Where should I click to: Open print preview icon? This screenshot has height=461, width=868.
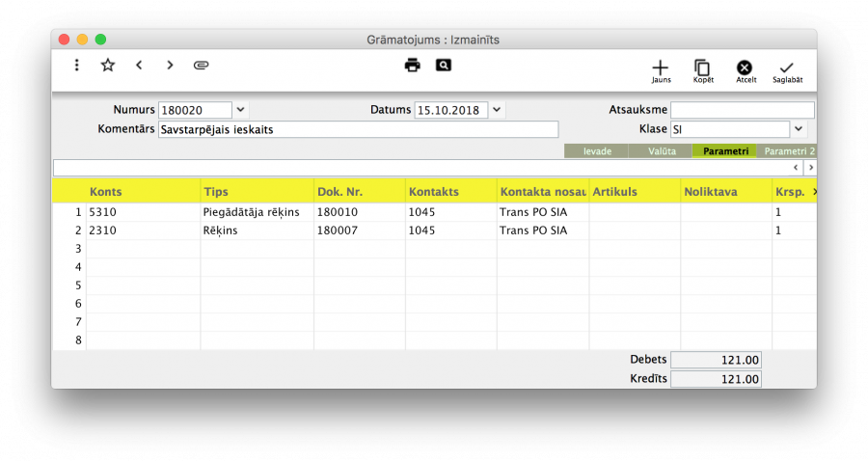click(x=443, y=66)
